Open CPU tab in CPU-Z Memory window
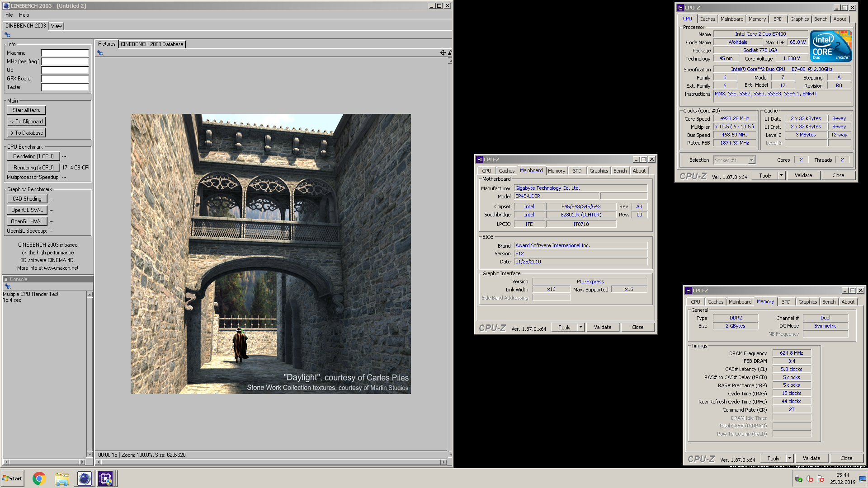This screenshot has height=488, width=868. click(x=695, y=302)
